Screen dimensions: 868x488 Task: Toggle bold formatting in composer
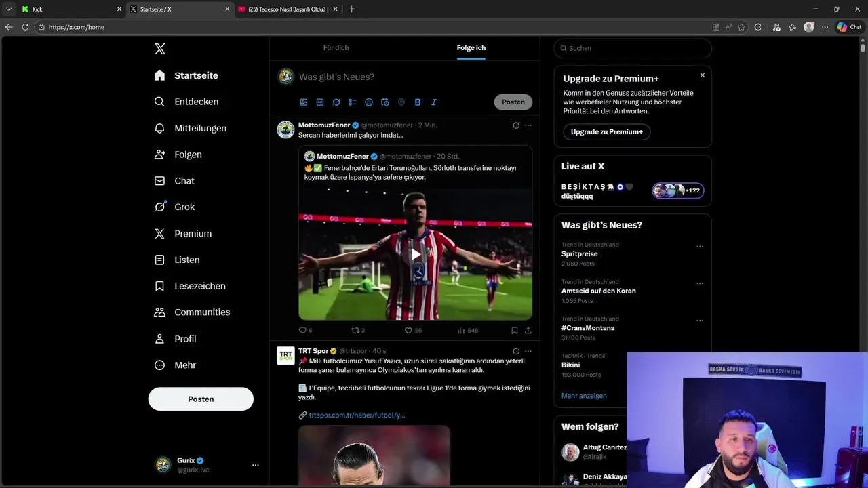(x=418, y=102)
